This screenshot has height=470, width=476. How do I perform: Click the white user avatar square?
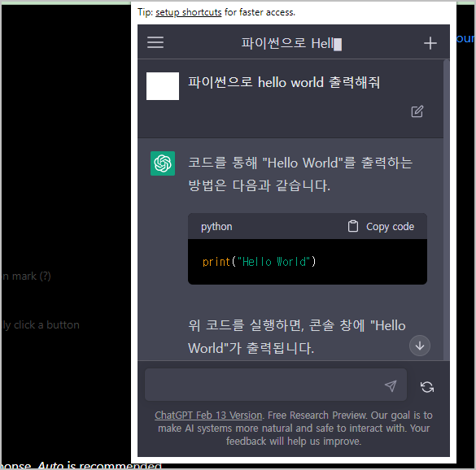click(x=163, y=86)
